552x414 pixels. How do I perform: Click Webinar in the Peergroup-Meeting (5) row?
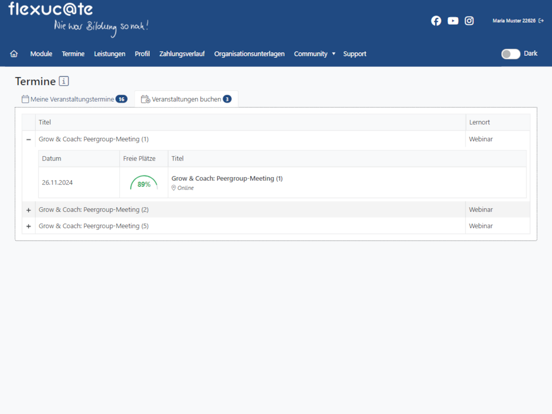481,226
